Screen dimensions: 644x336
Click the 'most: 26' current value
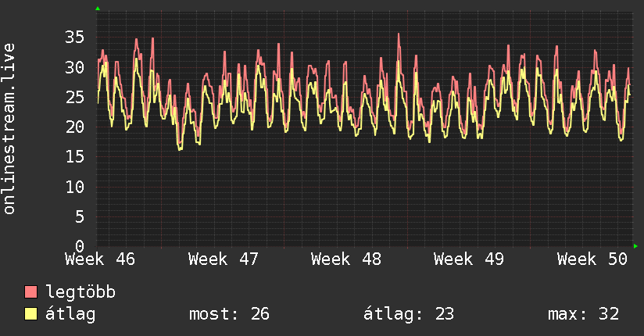click(x=229, y=314)
